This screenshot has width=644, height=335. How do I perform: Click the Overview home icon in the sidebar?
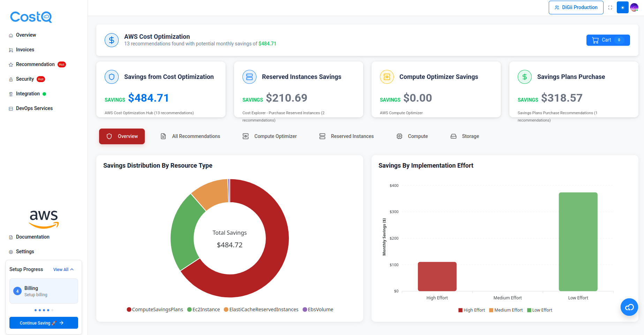coord(11,35)
